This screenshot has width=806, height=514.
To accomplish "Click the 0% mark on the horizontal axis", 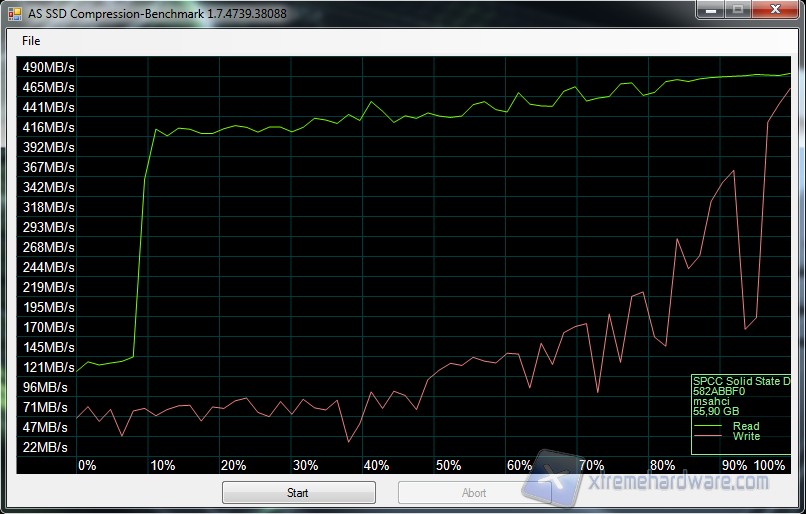I will point(87,465).
